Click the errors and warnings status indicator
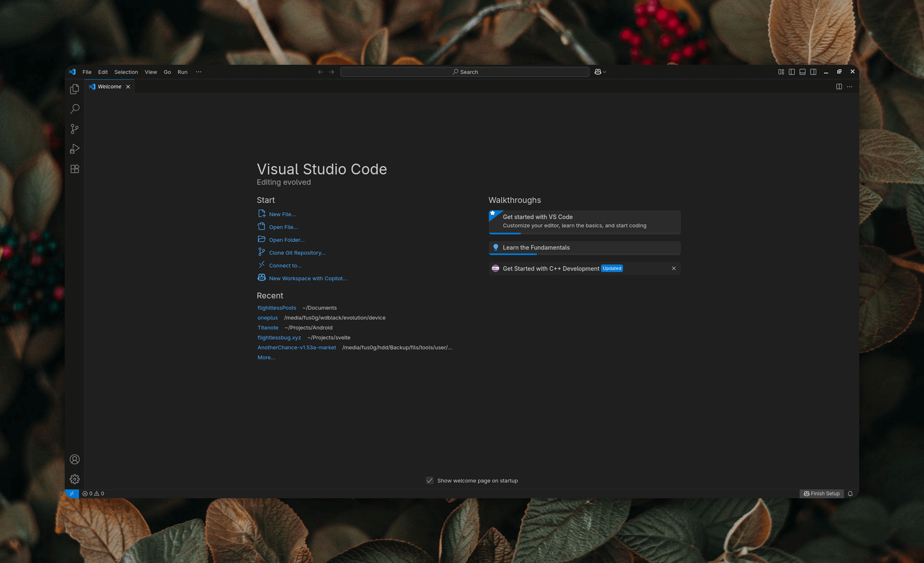 pyautogui.click(x=93, y=494)
